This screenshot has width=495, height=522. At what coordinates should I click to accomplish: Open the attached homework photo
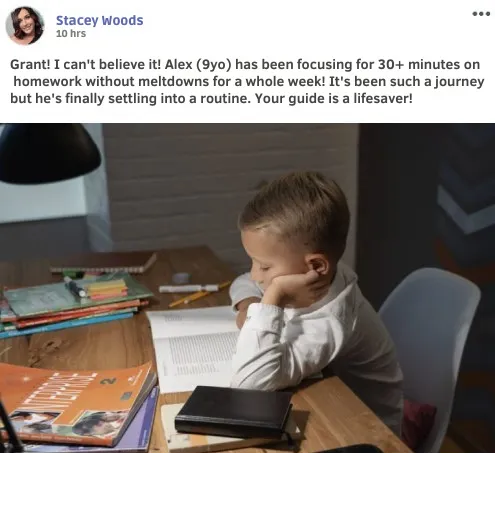[x=247, y=288]
